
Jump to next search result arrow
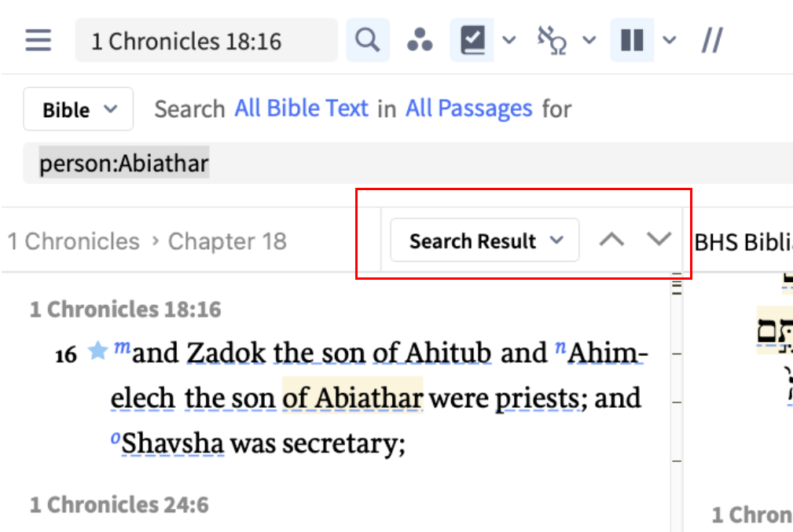[x=659, y=240]
